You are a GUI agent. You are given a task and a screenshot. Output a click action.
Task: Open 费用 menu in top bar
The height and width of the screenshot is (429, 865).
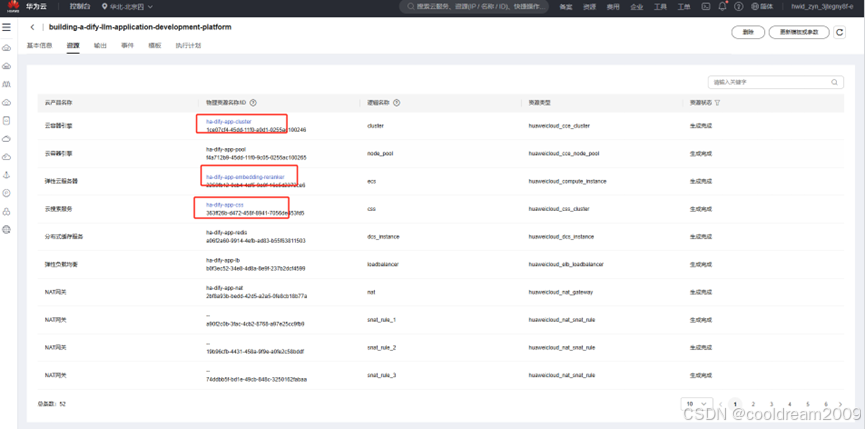tap(613, 7)
